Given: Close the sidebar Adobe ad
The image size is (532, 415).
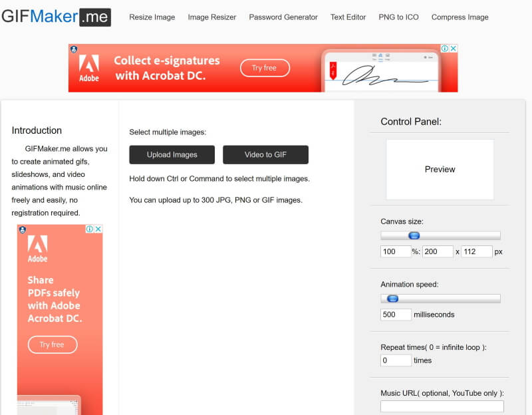Looking at the screenshot, I should 98,229.
